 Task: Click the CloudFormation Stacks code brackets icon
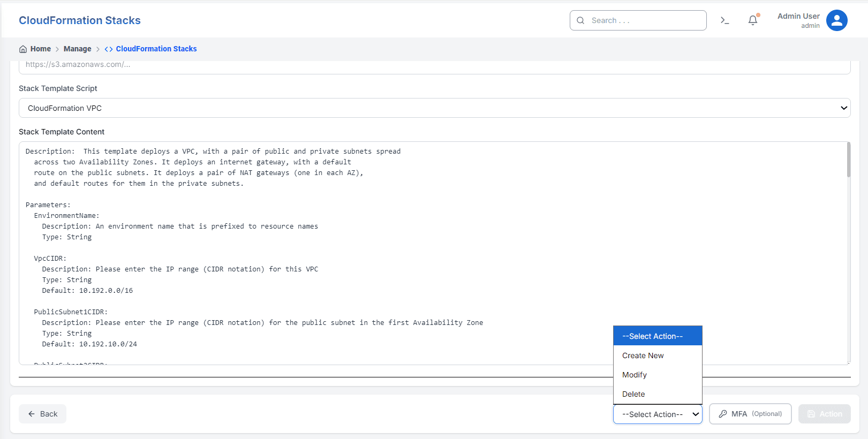(109, 49)
